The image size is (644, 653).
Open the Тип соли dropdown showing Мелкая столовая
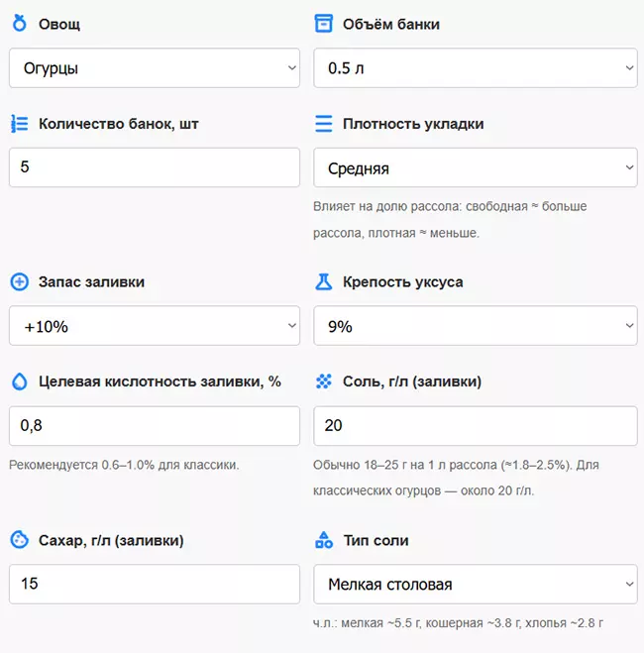[475, 584]
